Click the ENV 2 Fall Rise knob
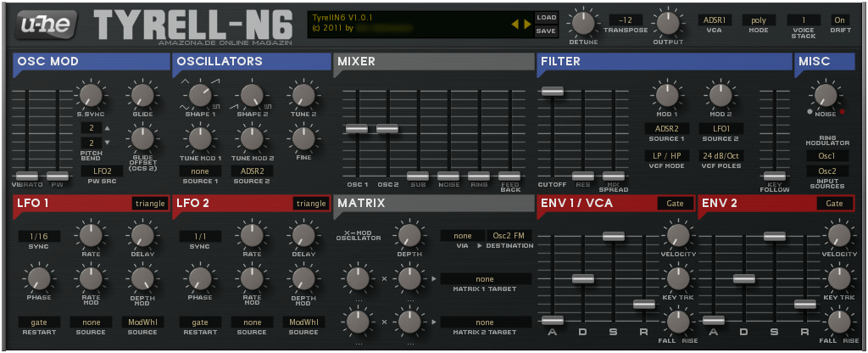This screenshot has height=353, width=868. [x=840, y=322]
